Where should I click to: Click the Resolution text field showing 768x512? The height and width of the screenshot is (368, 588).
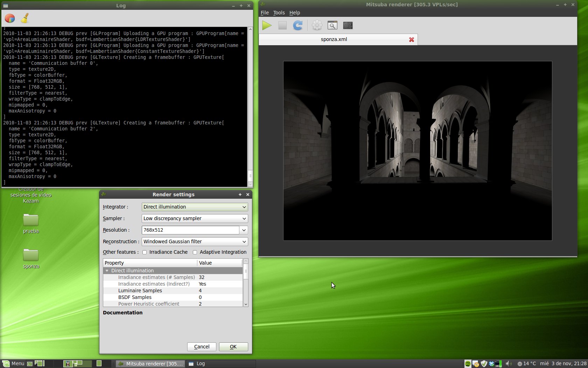point(190,230)
